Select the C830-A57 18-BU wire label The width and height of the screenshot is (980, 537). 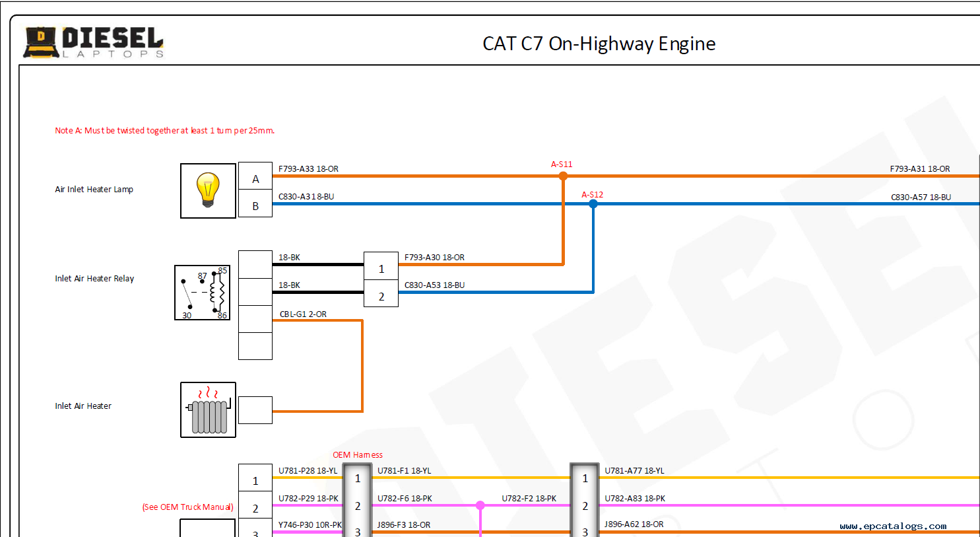coord(921,197)
